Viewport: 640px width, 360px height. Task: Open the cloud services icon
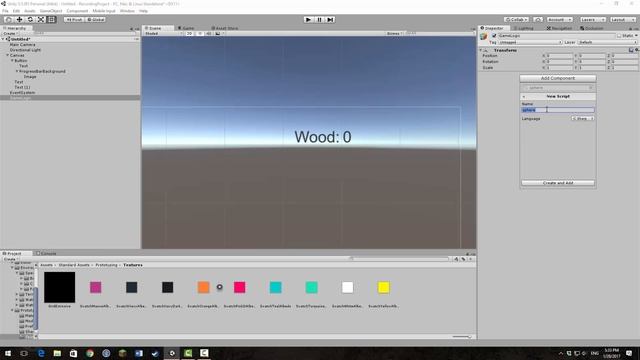coord(538,20)
